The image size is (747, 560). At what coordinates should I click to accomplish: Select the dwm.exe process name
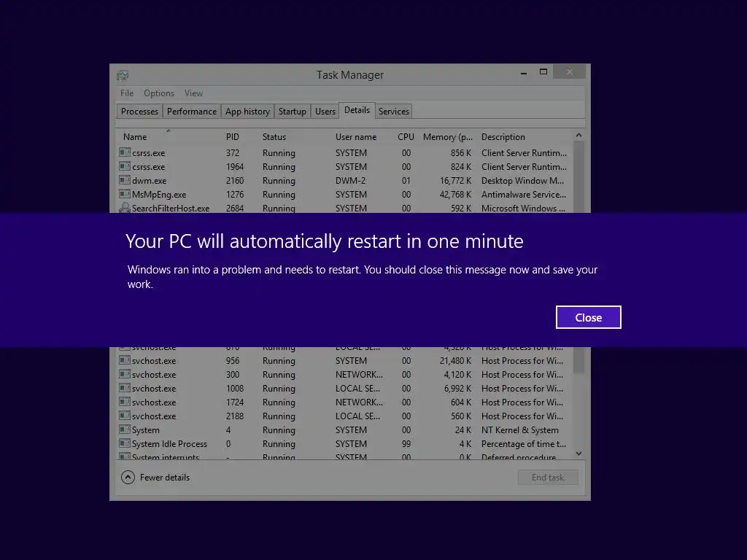(x=149, y=181)
